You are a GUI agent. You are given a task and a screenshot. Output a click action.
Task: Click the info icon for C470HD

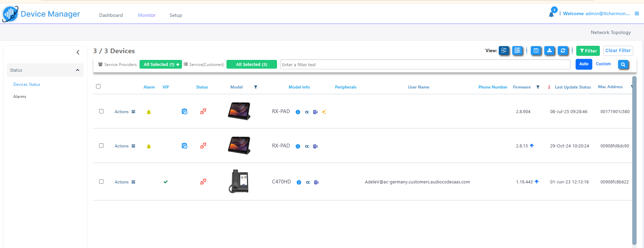pos(299,182)
